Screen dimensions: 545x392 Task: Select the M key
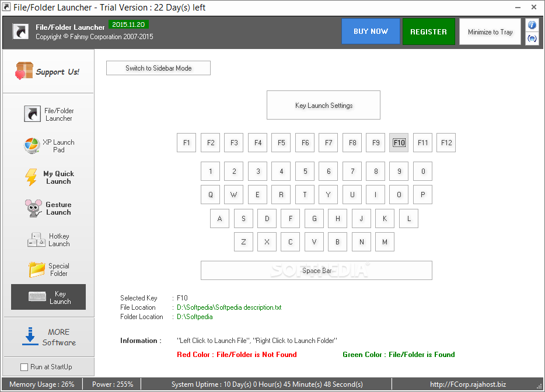point(385,242)
